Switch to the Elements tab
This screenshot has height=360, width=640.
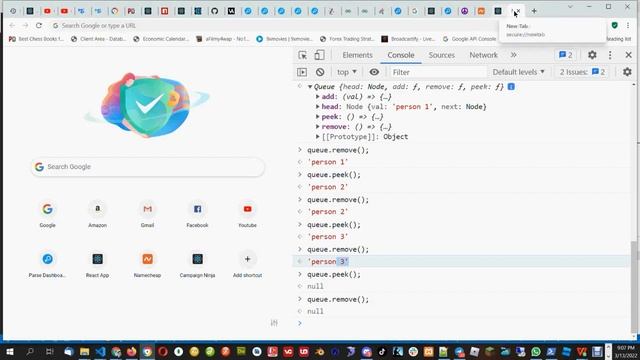pyautogui.click(x=357, y=55)
